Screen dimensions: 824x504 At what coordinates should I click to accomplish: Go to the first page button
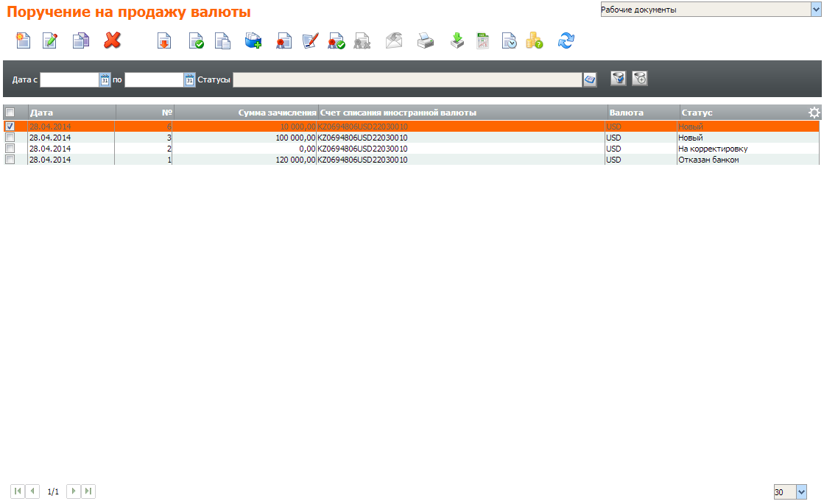coord(18,491)
